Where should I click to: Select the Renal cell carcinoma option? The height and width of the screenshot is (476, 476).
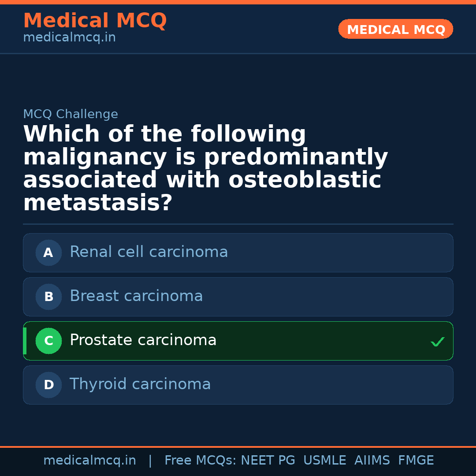click(149, 252)
